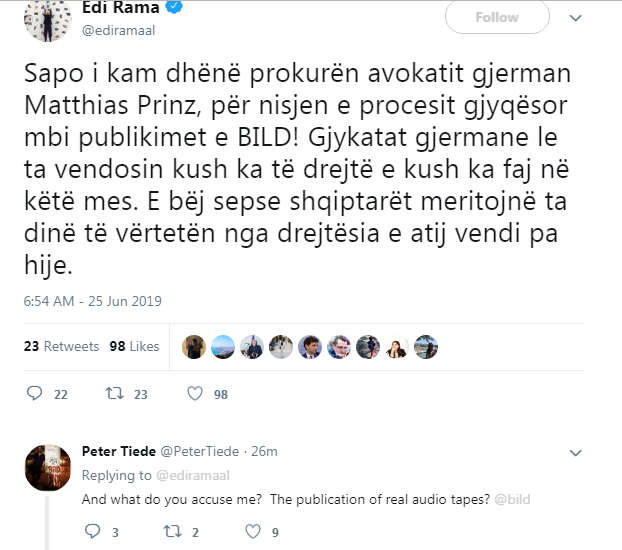Viewport: 622px width, 550px height.
Task: Like Edi Rama's tweet with heart icon
Action: coord(195,394)
